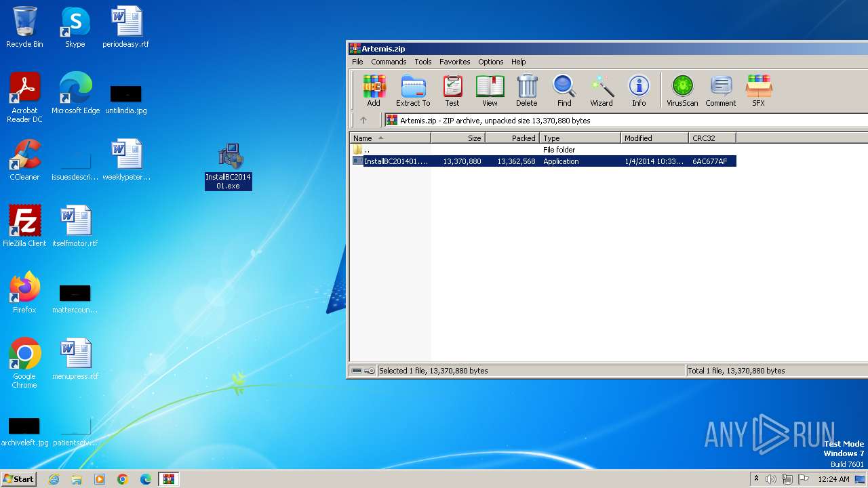Open the View file tool
The width and height of the screenshot is (868, 488).
490,91
